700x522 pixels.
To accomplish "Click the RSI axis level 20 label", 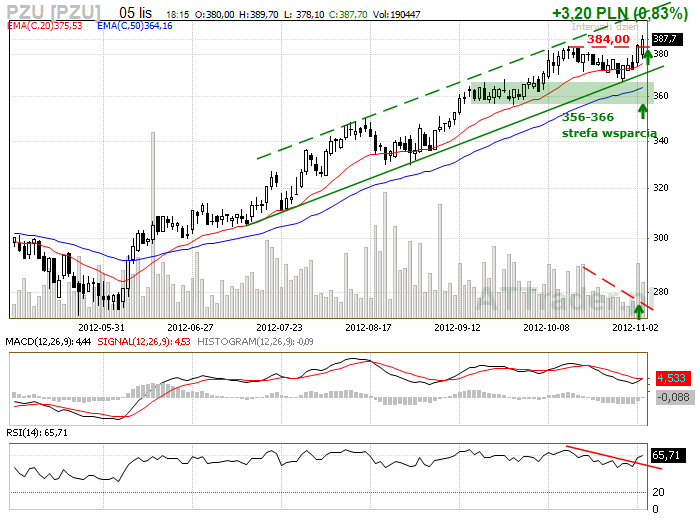I will coord(658,492).
